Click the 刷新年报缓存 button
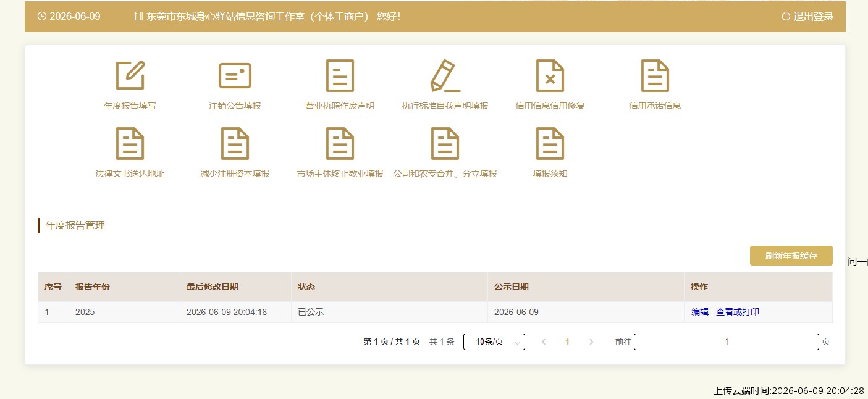868x399 pixels. click(791, 256)
